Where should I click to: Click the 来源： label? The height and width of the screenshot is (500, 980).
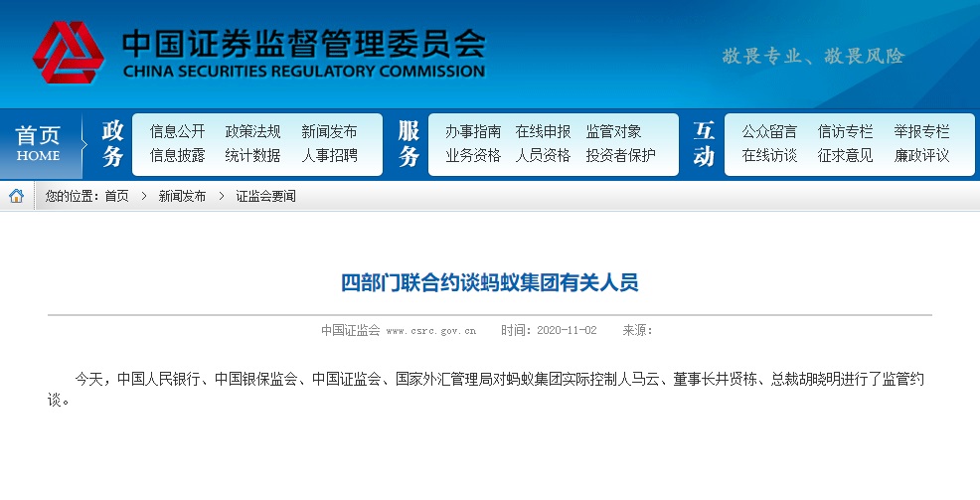pyautogui.click(x=637, y=330)
